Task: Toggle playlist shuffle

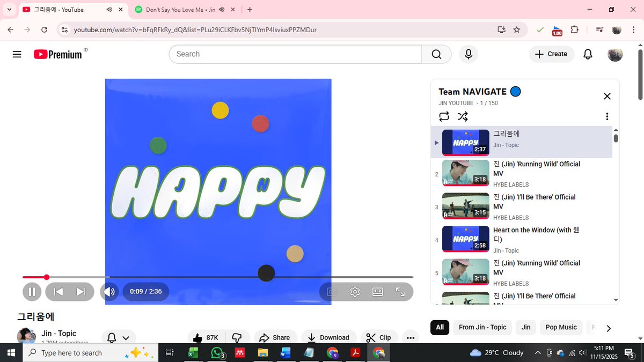Action: [463, 116]
